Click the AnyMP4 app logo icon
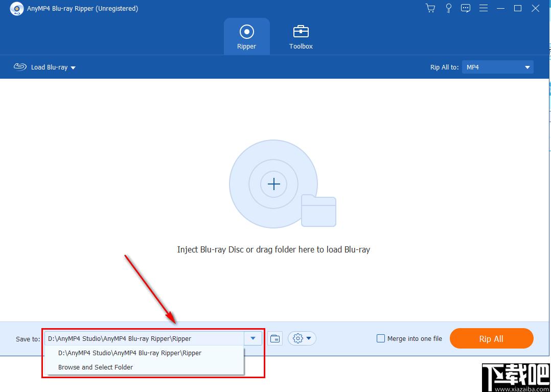Viewport: 551px width, 392px height. click(x=16, y=9)
